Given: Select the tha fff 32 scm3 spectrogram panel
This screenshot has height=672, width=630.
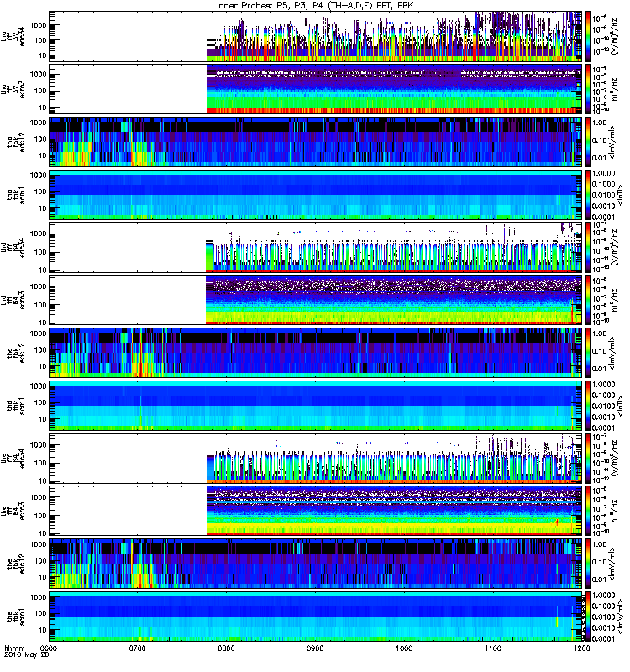Looking at the screenshot, I should (x=316, y=89).
